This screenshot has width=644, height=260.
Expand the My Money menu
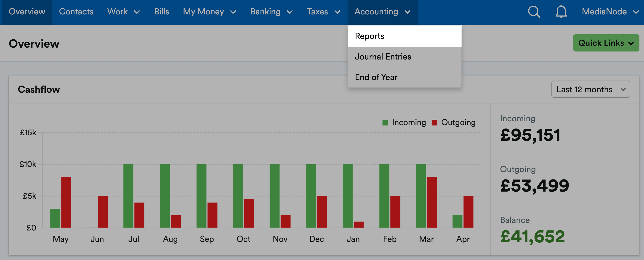pyautogui.click(x=209, y=12)
